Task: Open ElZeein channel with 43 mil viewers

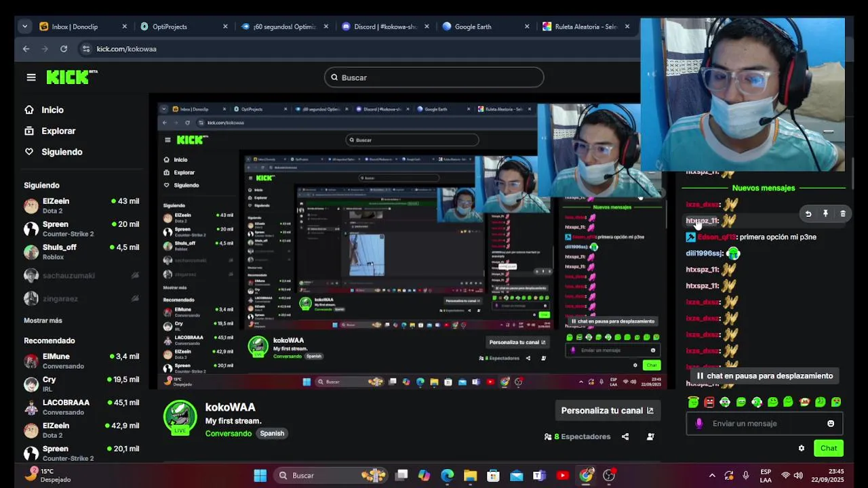Action: pyautogui.click(x=82, y=205)
